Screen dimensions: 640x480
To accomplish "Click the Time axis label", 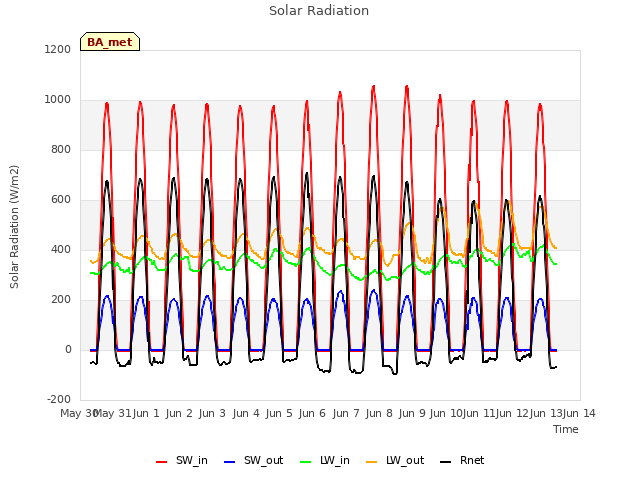I will (x=566, y=429).
